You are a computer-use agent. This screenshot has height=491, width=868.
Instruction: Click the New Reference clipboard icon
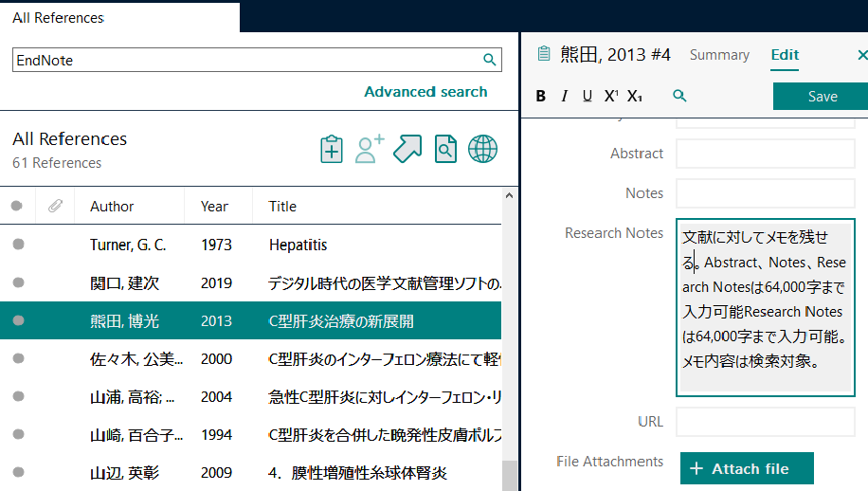click(332, 149)
